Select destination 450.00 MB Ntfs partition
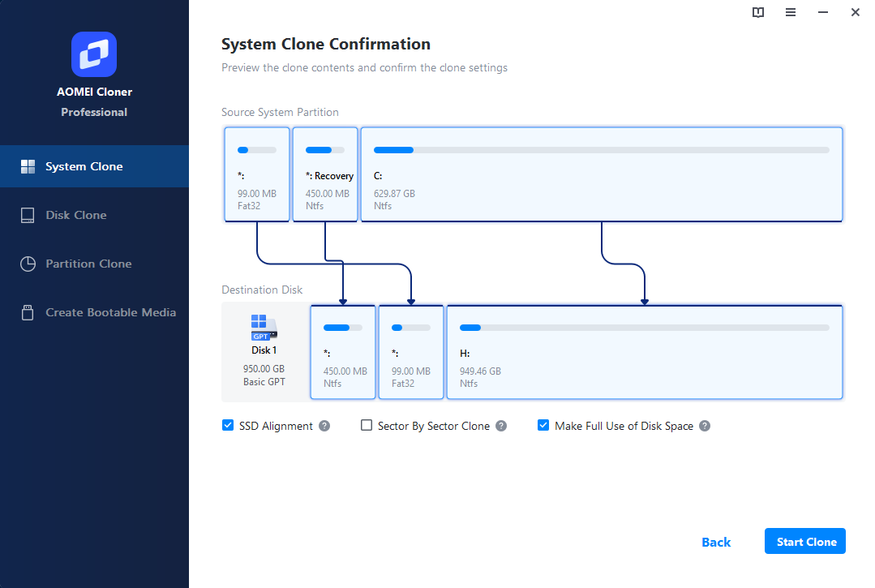Image resolution: width=875 pixels, height=588 pixels. (343, 352)
